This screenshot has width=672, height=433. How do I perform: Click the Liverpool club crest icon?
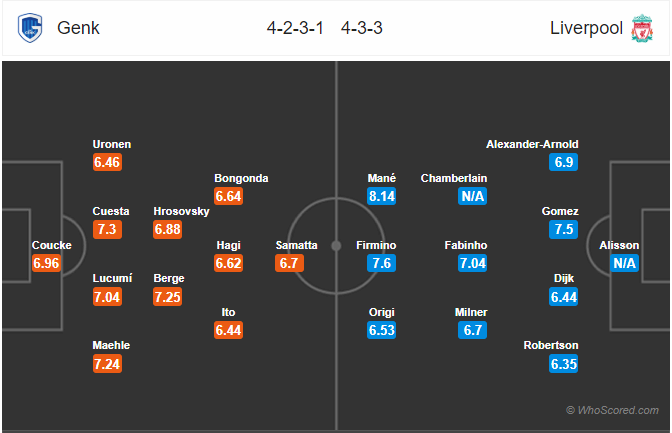tap(642, 28)
